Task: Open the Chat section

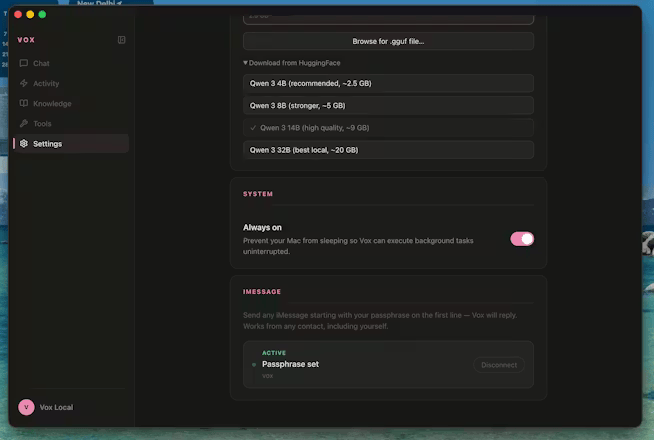Action: point(71,63)
